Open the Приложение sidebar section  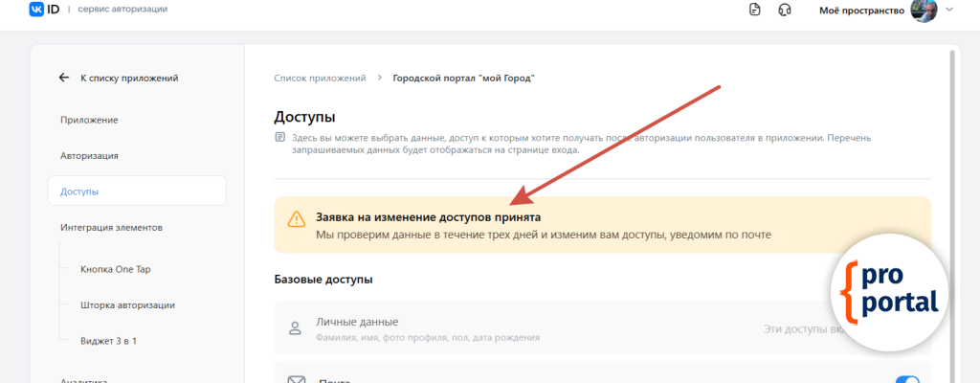pyautogui.click(x=89, y=120)
